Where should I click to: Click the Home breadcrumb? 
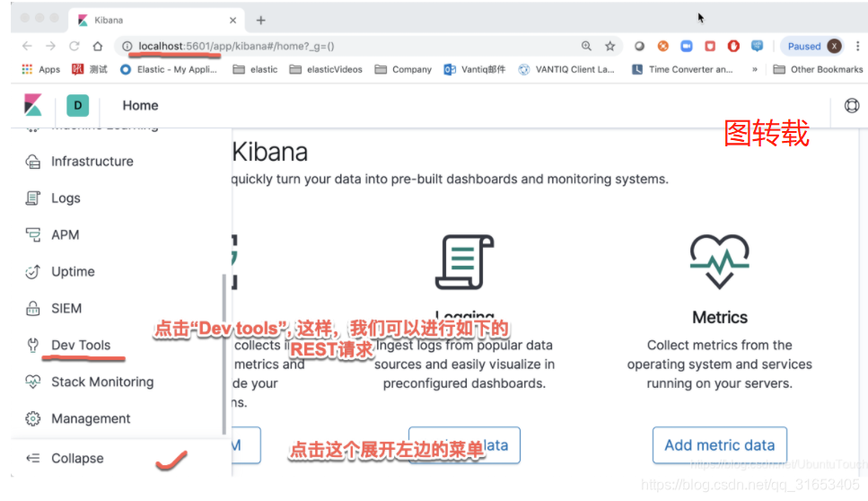(x=140, y=105)
